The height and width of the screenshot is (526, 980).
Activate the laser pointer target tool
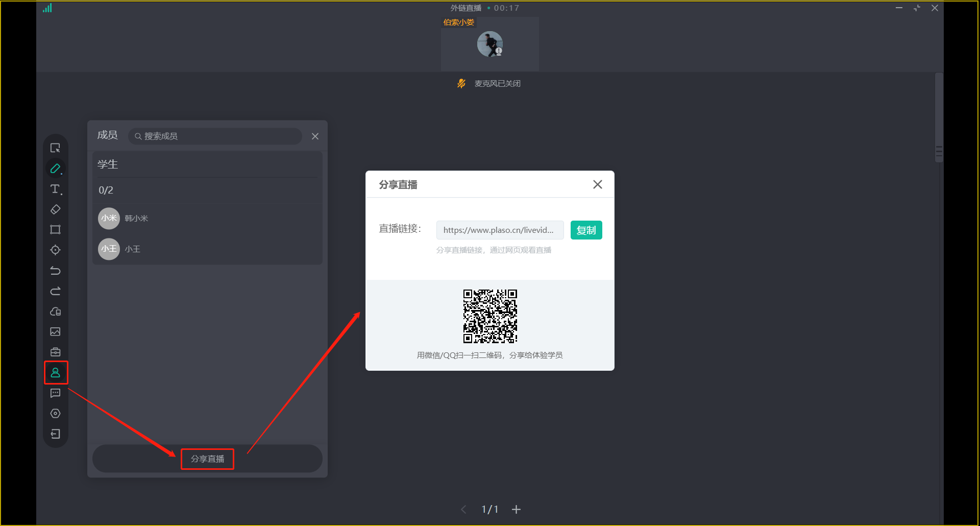click(55, 250)
